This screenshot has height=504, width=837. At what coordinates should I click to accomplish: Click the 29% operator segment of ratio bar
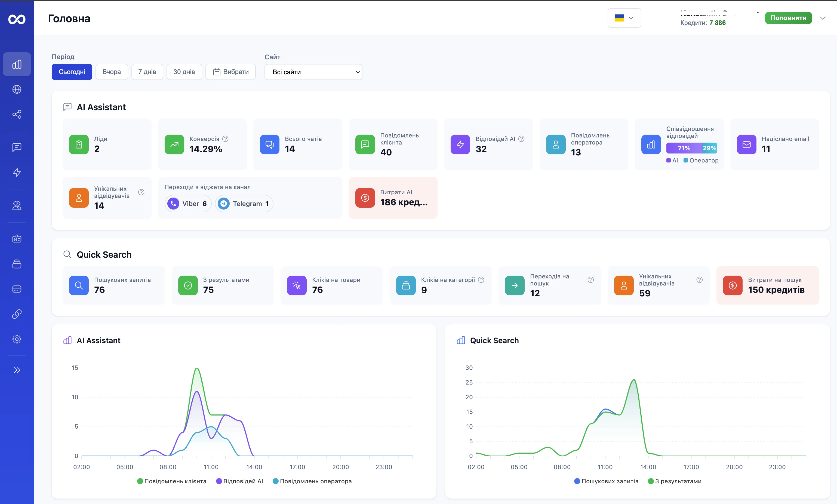point(709,148)
